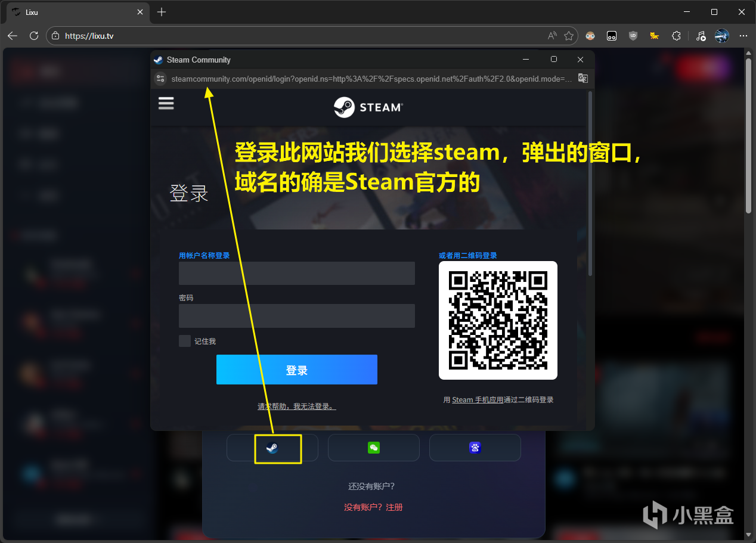Click the read aloud icon in address bar

pos(551,36)
